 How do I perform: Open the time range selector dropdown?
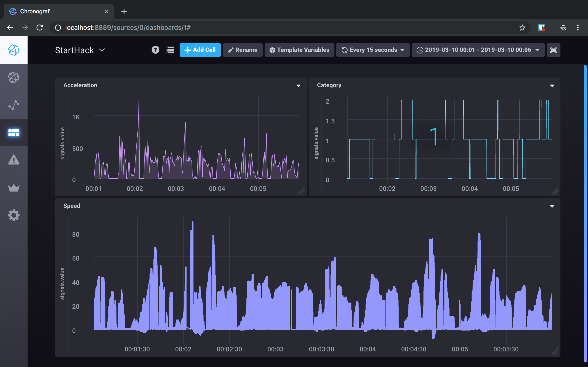(478, 50)
